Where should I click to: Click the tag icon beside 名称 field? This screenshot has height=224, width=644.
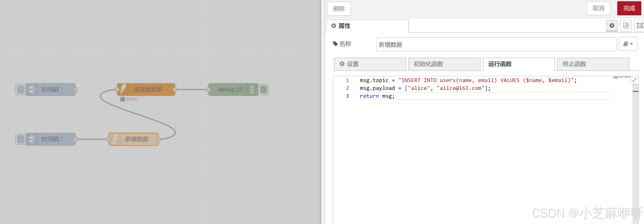point(335,44)
